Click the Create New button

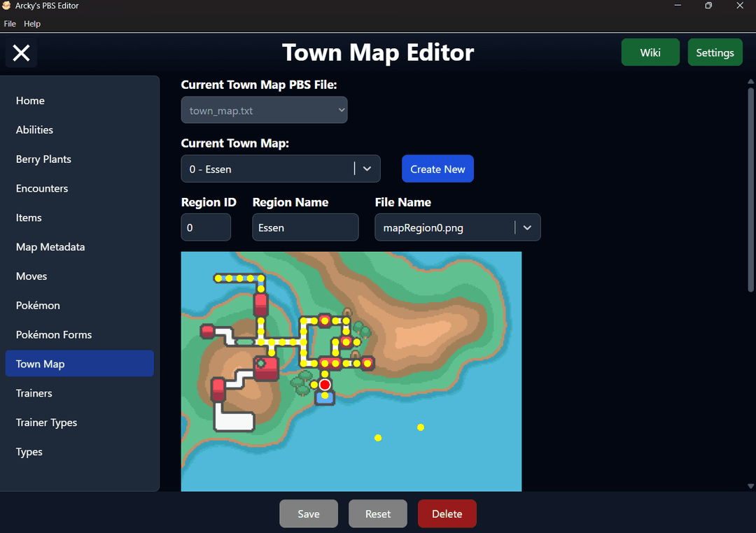(437, 169)
